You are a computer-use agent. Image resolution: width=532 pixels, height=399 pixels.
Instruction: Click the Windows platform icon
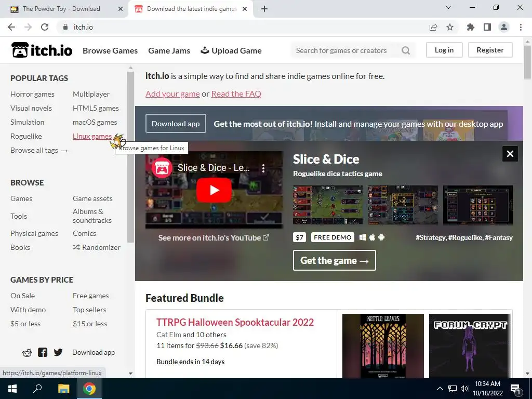363,237
